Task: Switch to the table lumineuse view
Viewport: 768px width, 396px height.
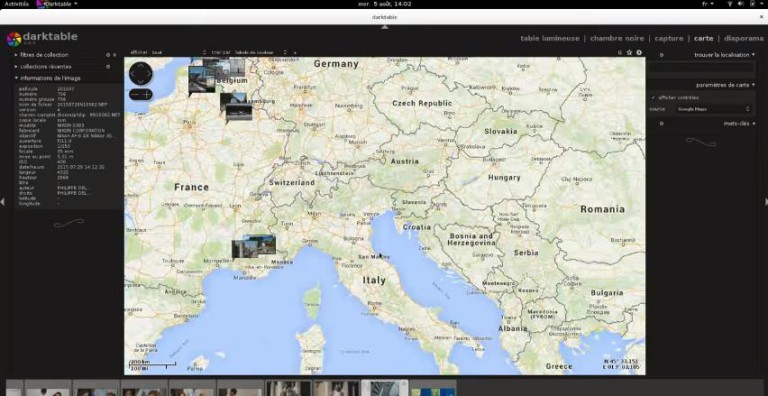Action: [550, 38]
